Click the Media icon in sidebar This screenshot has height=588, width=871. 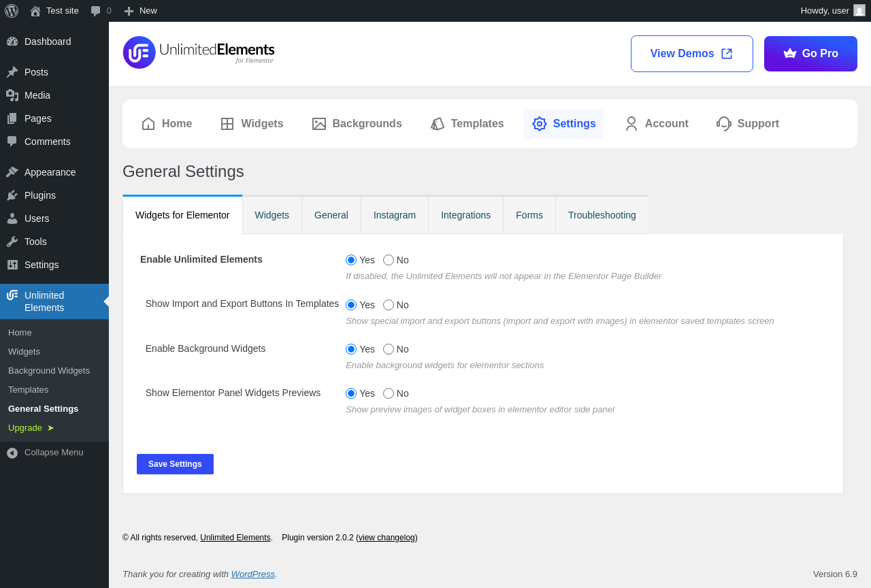pyautogui.click(x=12, y=95)
